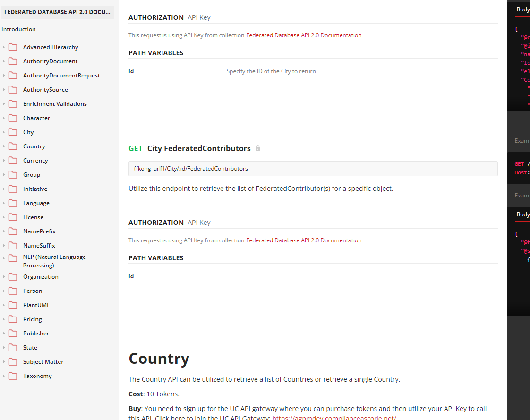The height and width of the screenshot is (420, 530).
Task: Open the Taxonomy folder icon
Action: tap(14, 376)
